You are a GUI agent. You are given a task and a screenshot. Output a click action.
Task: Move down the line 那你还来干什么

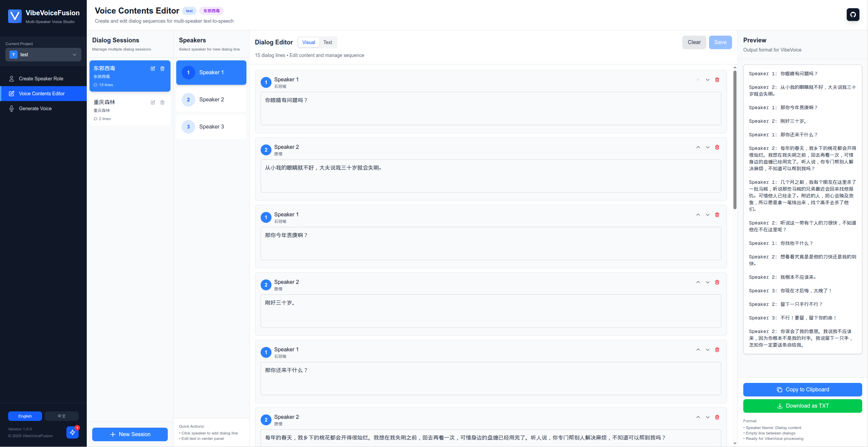tap(708, 350)
